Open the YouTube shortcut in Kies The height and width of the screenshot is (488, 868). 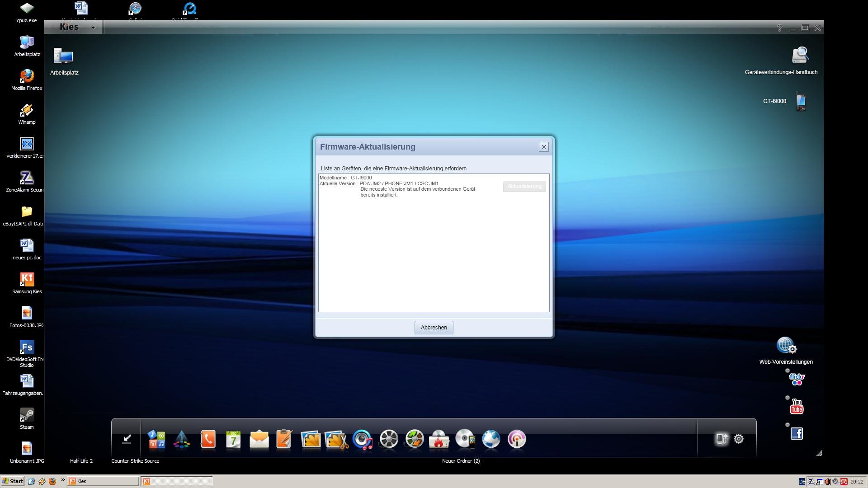797,406
